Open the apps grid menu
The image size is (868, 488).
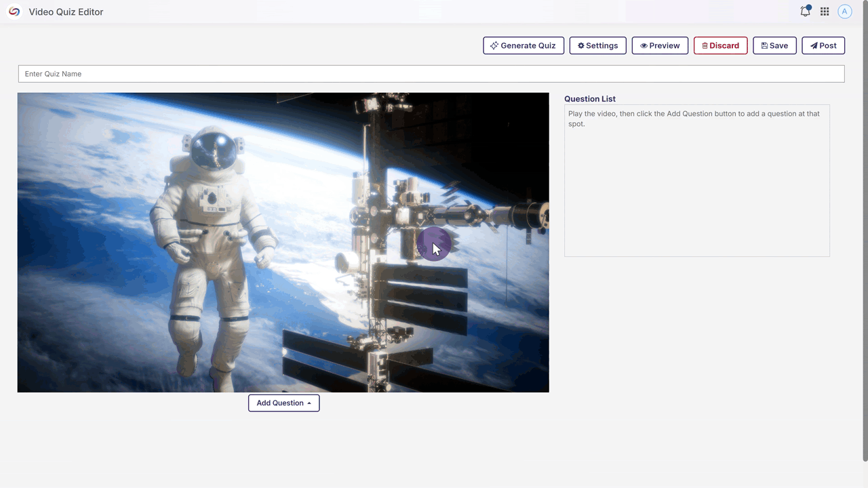pyautogui.click(x=825, y=12)
